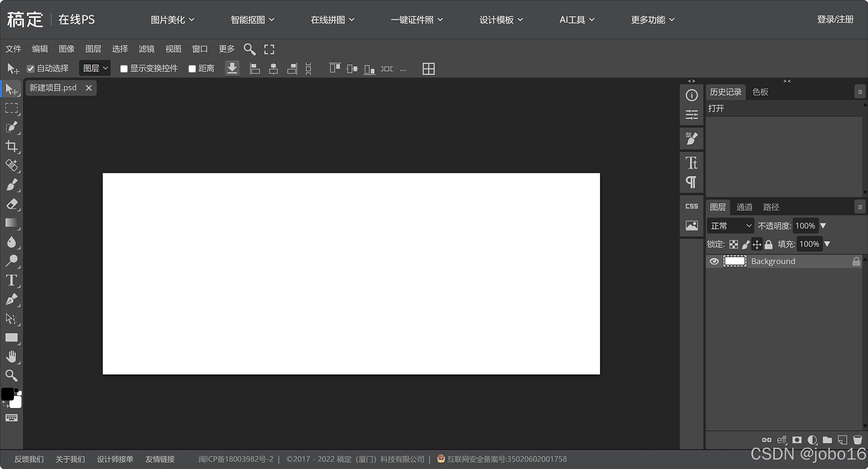
Task: Select the Eraser tool
Action: [12, 204]
